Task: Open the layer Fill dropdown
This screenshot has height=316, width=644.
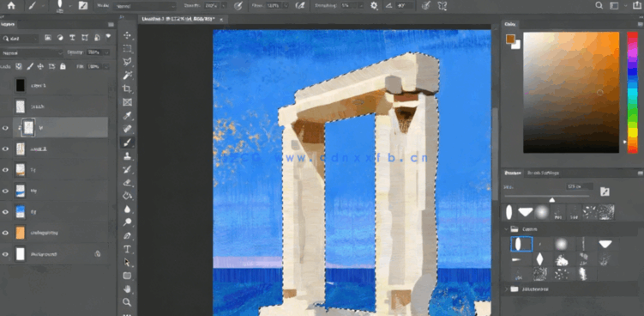Action: click(x=107, y=66)
